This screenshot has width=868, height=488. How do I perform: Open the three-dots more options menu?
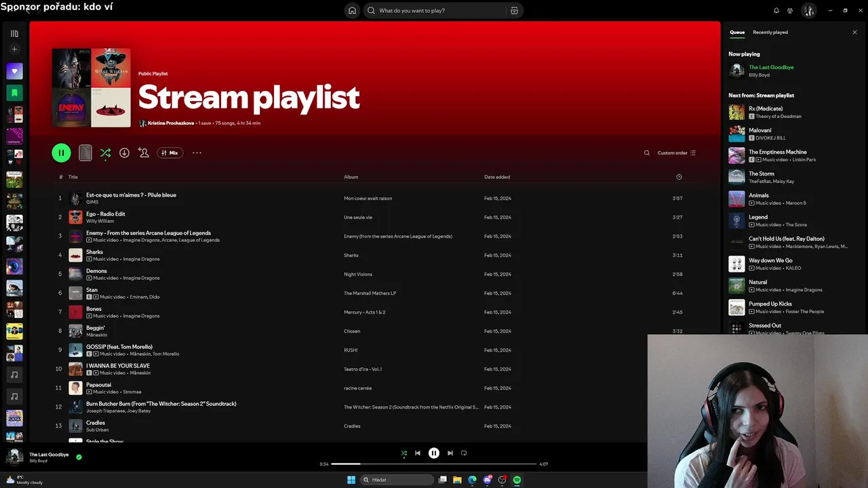click(197, 153)
